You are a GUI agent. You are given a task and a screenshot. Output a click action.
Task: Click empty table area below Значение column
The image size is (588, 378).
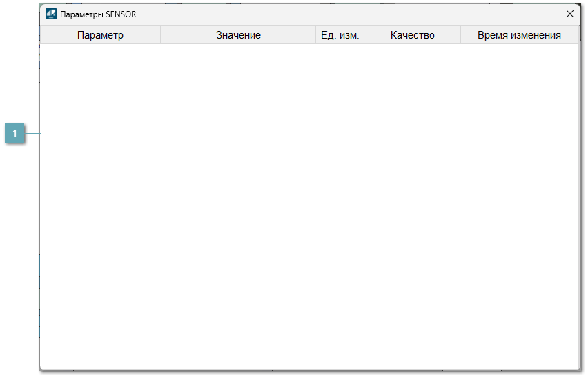(238, 207)
